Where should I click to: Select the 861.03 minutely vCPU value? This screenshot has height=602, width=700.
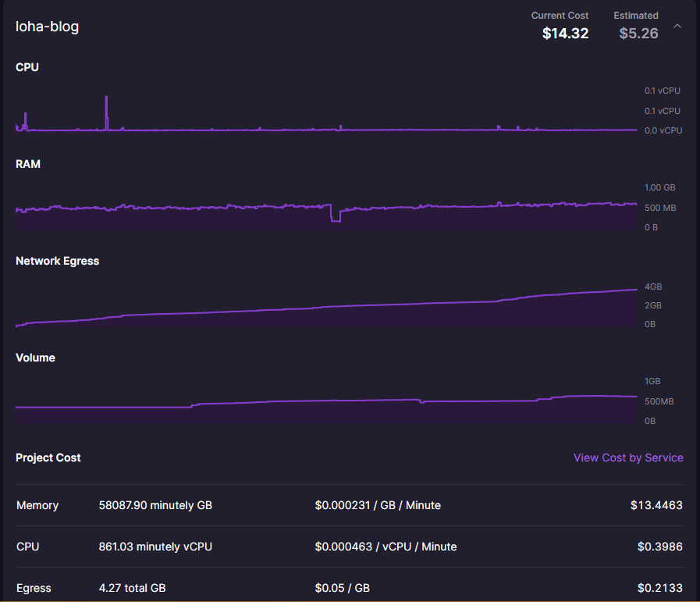click(x=155, y=547)
